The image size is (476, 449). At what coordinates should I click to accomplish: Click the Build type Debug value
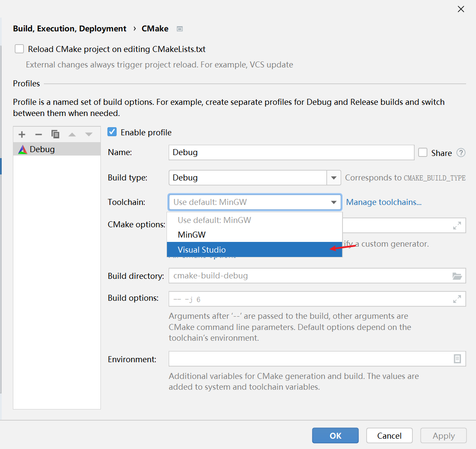coord(248,178)
